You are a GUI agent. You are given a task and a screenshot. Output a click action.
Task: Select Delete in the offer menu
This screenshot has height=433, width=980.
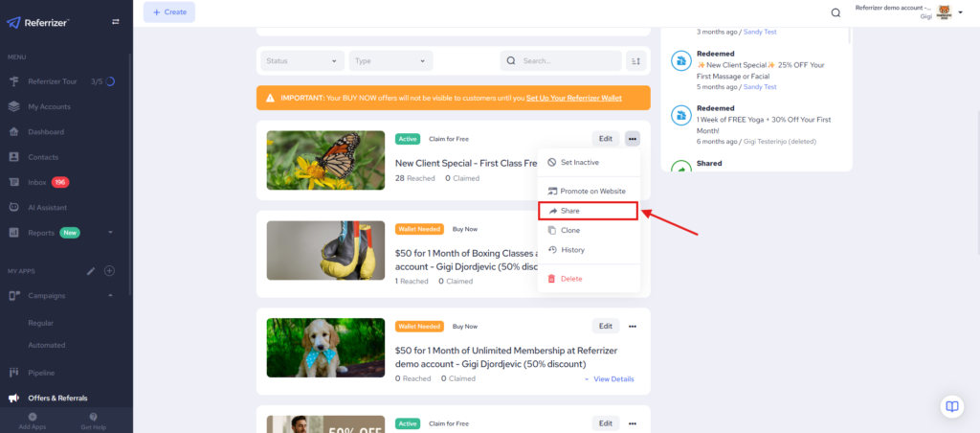(x=570, y=279)
